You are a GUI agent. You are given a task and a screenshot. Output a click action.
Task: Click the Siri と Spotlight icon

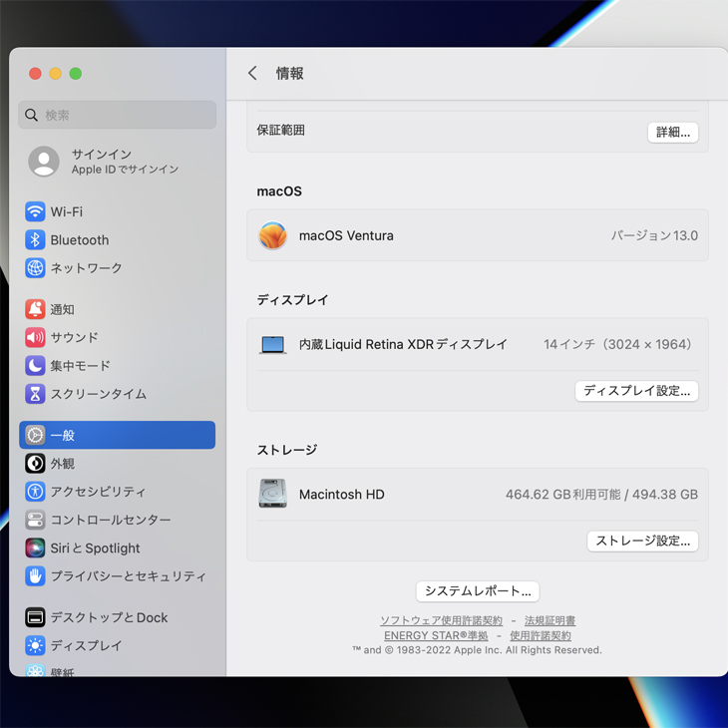pyautogui.click(x=35, y=547)
